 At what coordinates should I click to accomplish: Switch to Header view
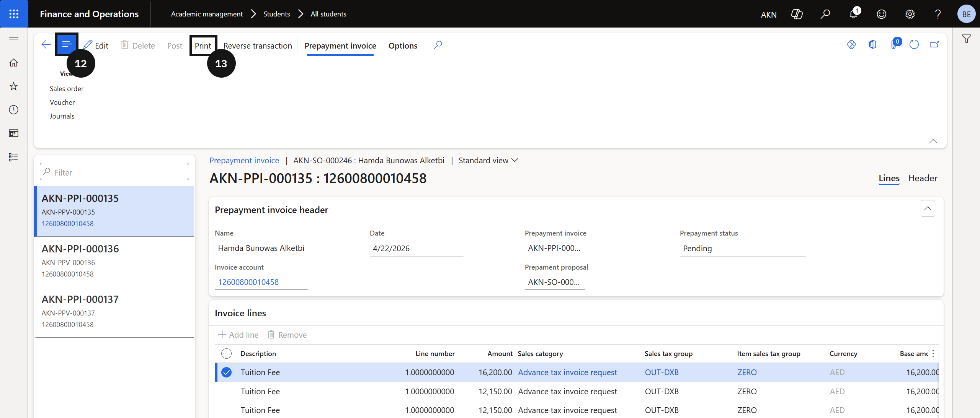click(x=923, y=178)
